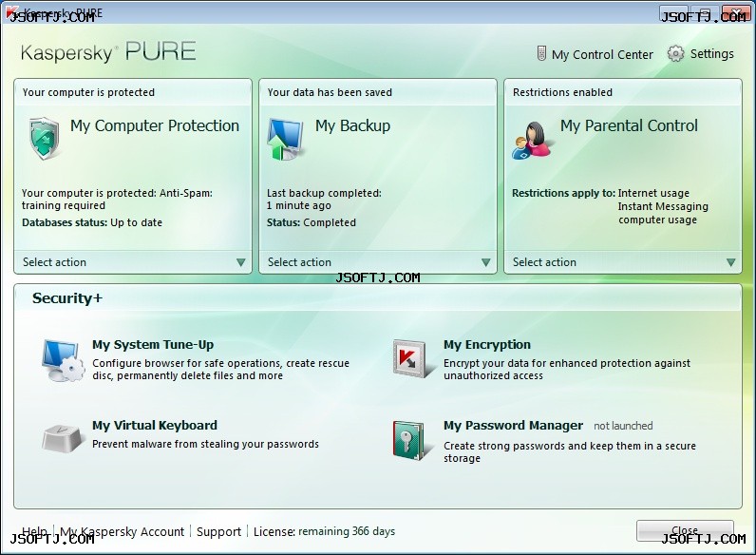756x555 pixels.
Task: Expand Select action under My Parental Control
Action: 623,262
